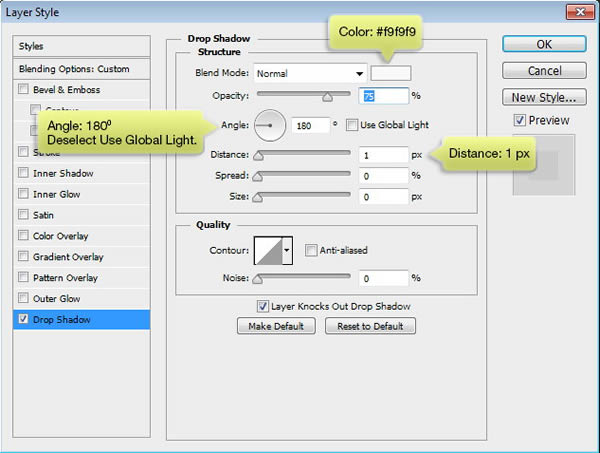Enable the Gradient Overlay checkbox
This screenshot has width=600, height=453.
23,256
